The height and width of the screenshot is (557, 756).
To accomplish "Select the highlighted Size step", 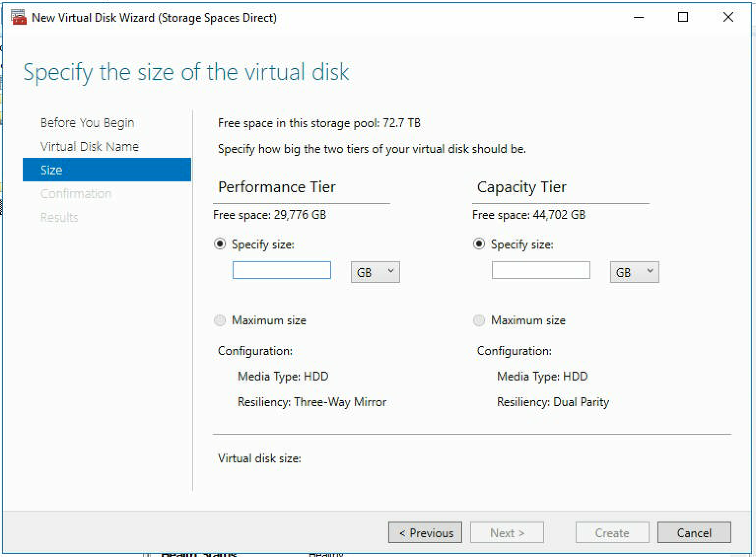I will 51,170.
